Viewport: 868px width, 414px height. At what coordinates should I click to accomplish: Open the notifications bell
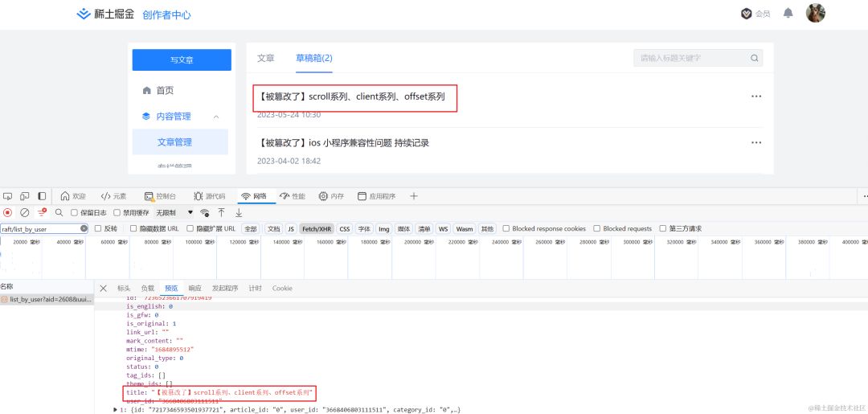788,14
